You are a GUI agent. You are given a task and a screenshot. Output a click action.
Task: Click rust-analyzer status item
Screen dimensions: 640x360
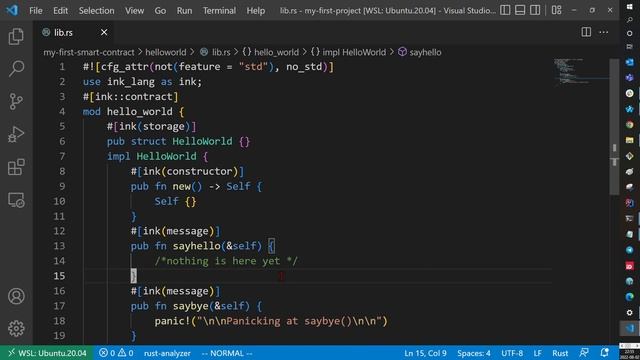[167, 353]
